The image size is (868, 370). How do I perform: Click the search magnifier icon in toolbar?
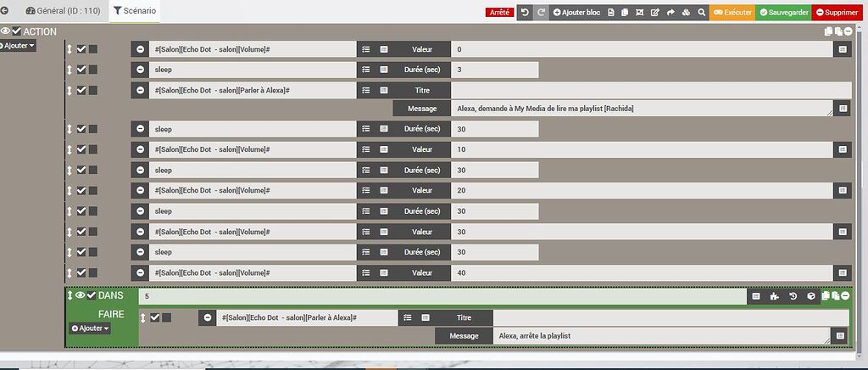701,13
